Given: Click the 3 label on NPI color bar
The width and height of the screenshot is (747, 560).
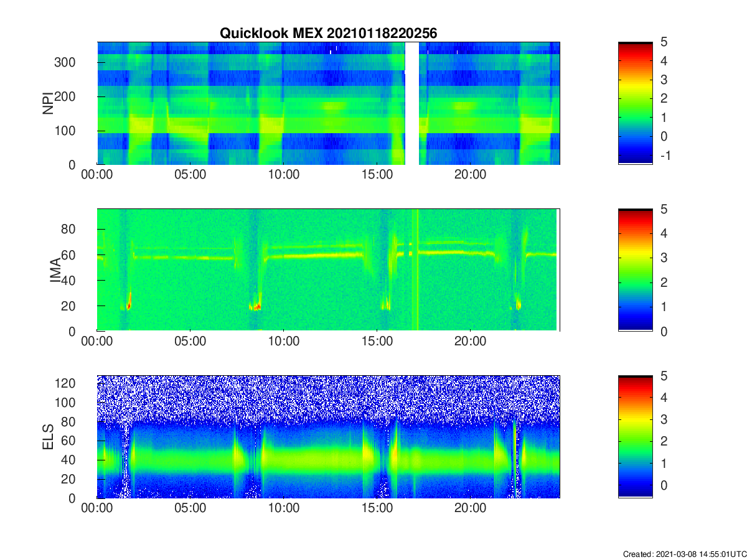Looking at the screenshot, I should coord(664,80).
